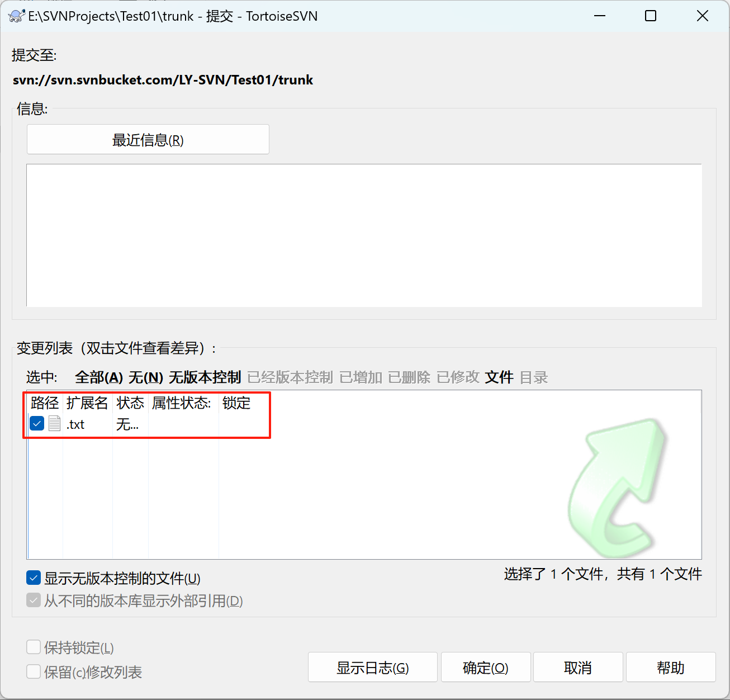730x700 pixels.
Task: Toggle 保持锁定 checkbox
Action: pos(34,647)
